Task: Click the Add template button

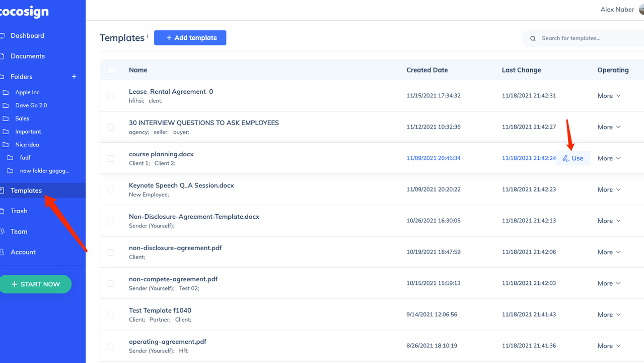Action: (x=190, y=38)
